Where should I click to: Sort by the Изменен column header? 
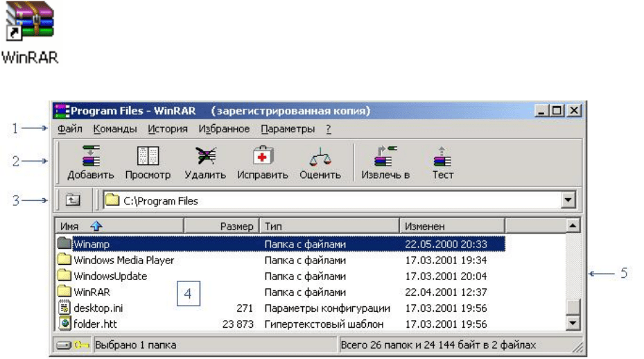pos(452,226)
